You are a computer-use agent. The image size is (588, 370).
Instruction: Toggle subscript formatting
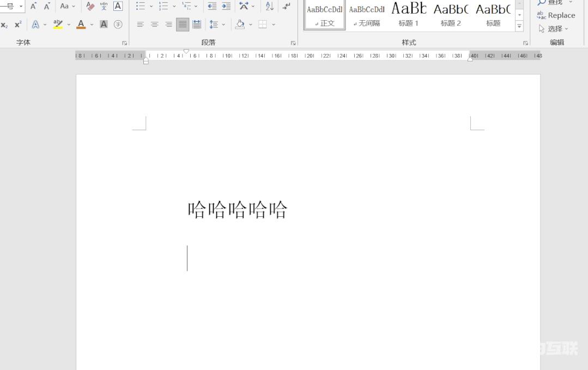click(4, 25)
